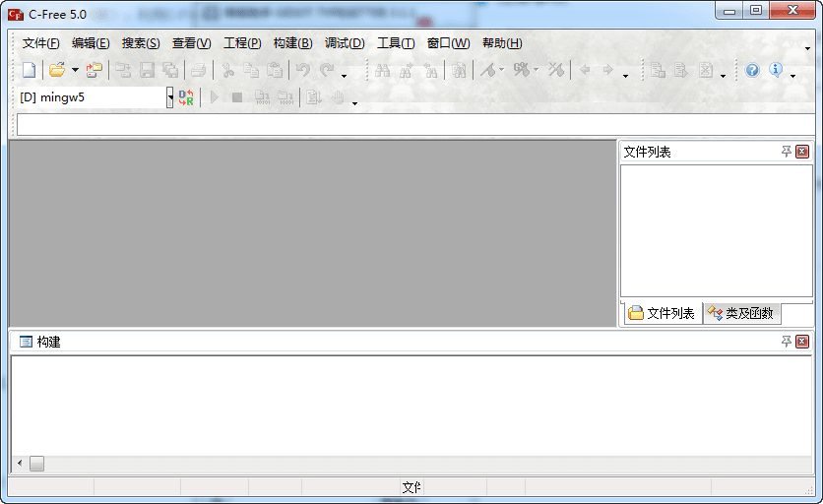Close the 文件列表 panel
This screenshot has width=823, height=504.
(x=802, y=152)
